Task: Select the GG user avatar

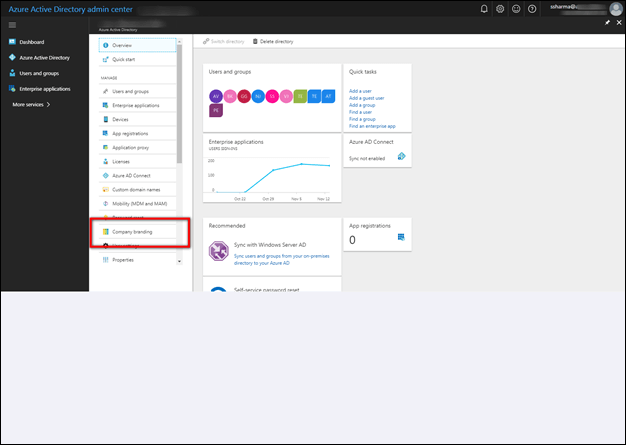Action: 244,96
